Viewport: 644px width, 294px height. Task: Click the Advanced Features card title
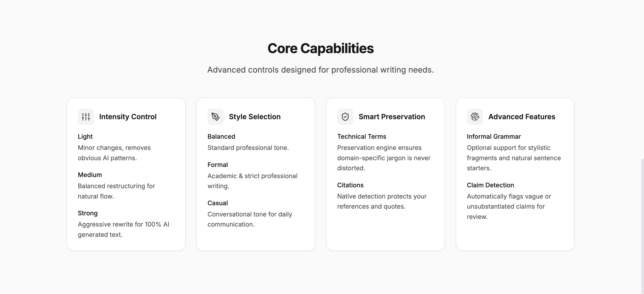coord(522,117)
